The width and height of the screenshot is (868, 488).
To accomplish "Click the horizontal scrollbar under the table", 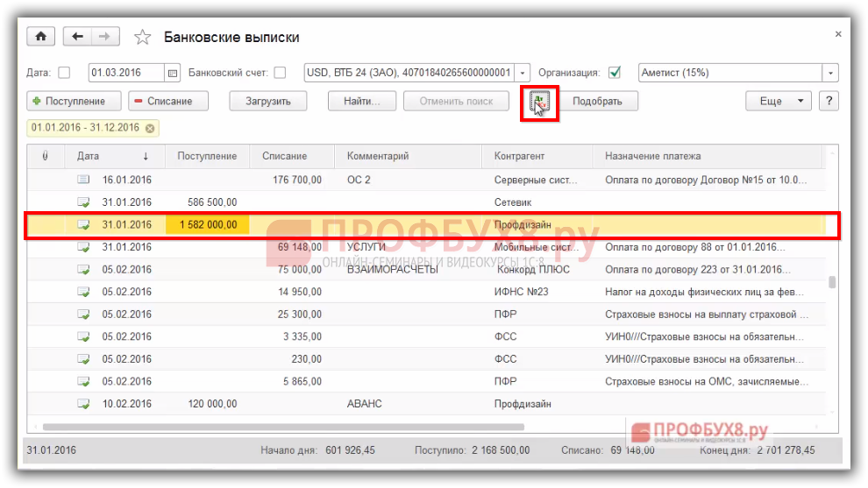I will (x=281, y=427).
